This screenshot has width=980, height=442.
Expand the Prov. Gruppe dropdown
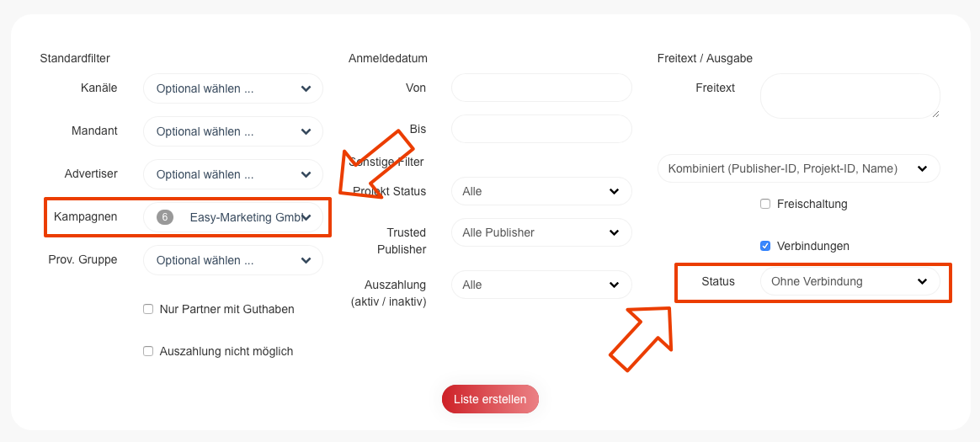coord(233,260)
